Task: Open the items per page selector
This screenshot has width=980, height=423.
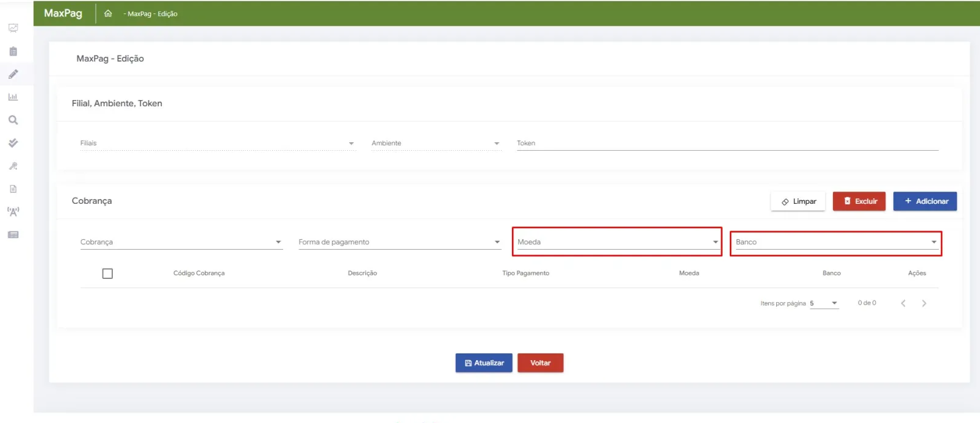Action: 824,303
